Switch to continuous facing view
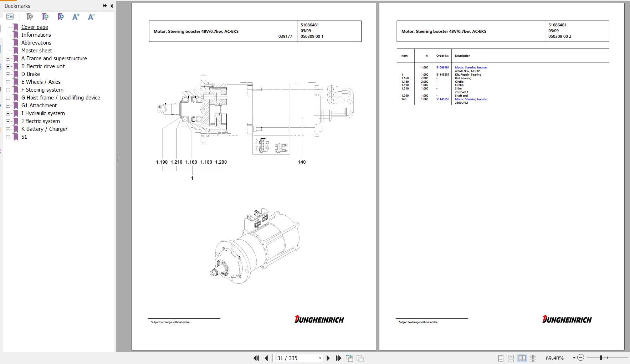 coord(533,358)
